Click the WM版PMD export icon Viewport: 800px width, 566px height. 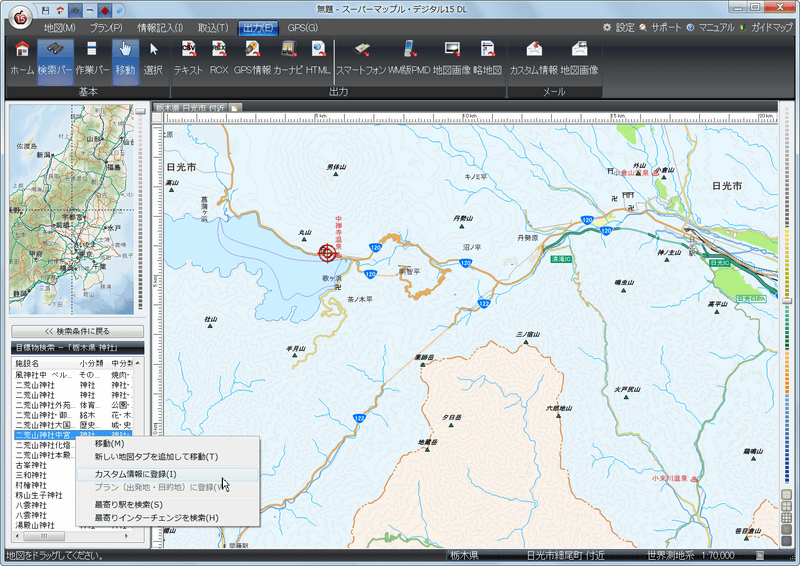(409, 59)
